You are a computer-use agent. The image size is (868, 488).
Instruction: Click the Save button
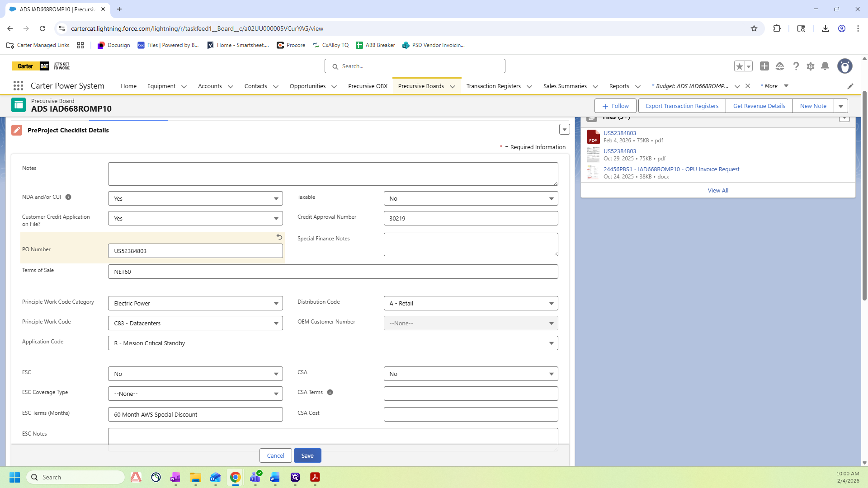[307, 455]
